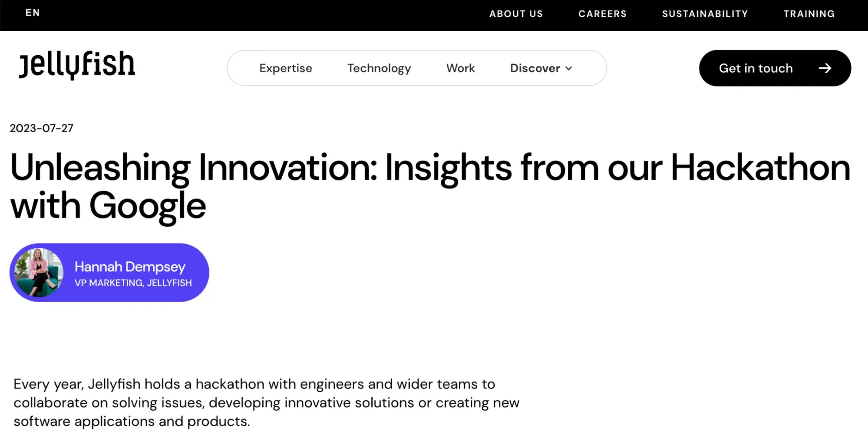Click the VP Marketing, Jellyfish subtitle
This screenshot has width=868, height=448.
(x=133, y=283)
